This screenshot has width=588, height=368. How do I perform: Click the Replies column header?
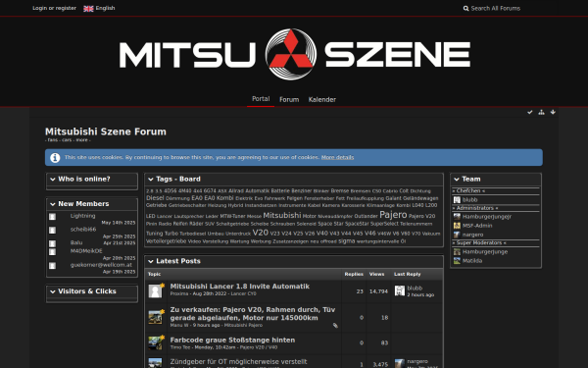[x=354, y=274]
